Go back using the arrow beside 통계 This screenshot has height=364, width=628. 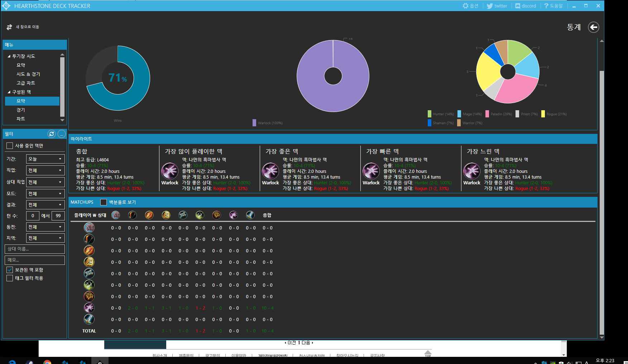pyautogui.click(x=594, y=27)
